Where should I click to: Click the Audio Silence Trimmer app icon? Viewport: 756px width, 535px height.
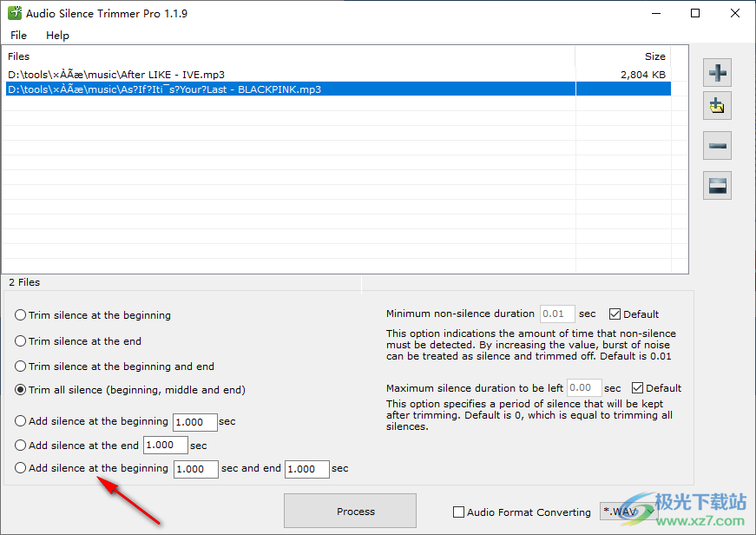tap(14, 14)
